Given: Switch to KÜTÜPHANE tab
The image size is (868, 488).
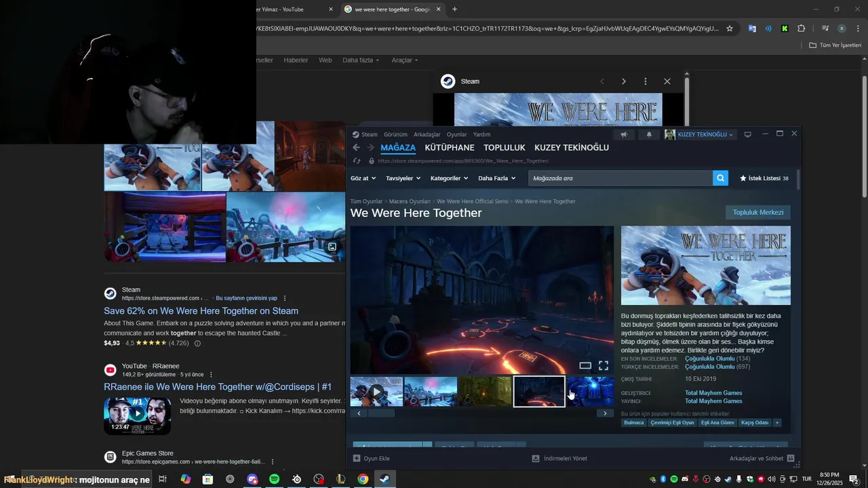Looking at the screenshot, I should (x=450, y=148).
